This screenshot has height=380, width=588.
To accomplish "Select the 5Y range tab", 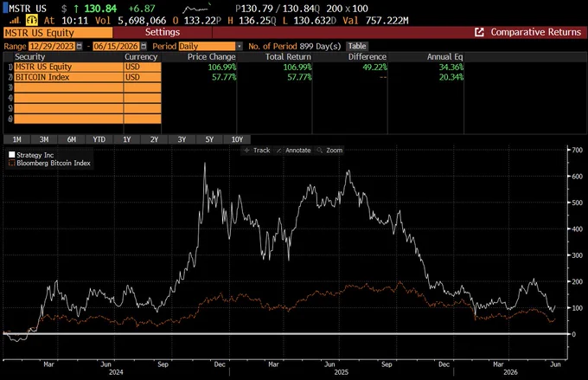I will pos(209,139).
